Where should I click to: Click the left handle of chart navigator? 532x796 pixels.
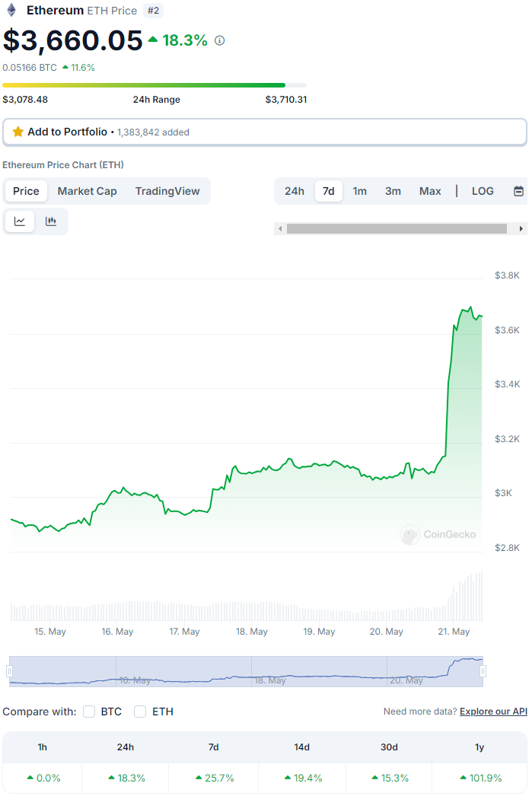9,672
